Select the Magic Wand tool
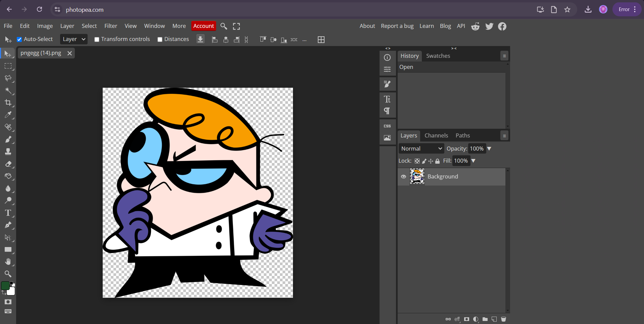This screenshot has width=644, height=324. [x=8, y=90]
